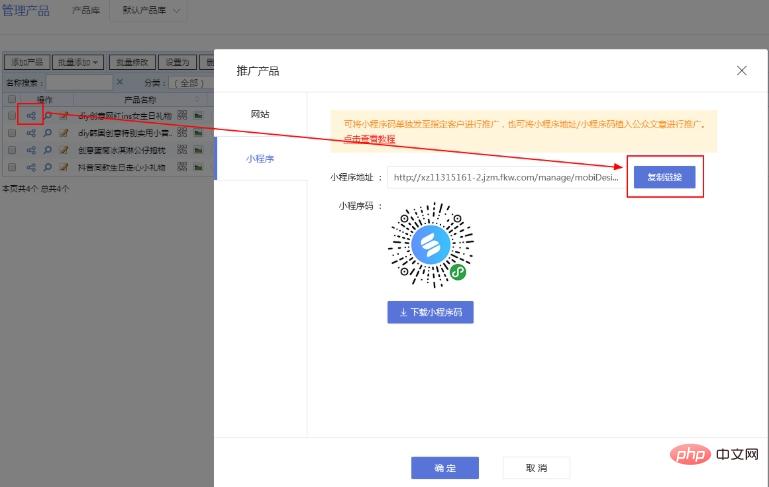Click the 批量修改 button in background
This screenshot has width=769, height=487.
pos(132,62)
